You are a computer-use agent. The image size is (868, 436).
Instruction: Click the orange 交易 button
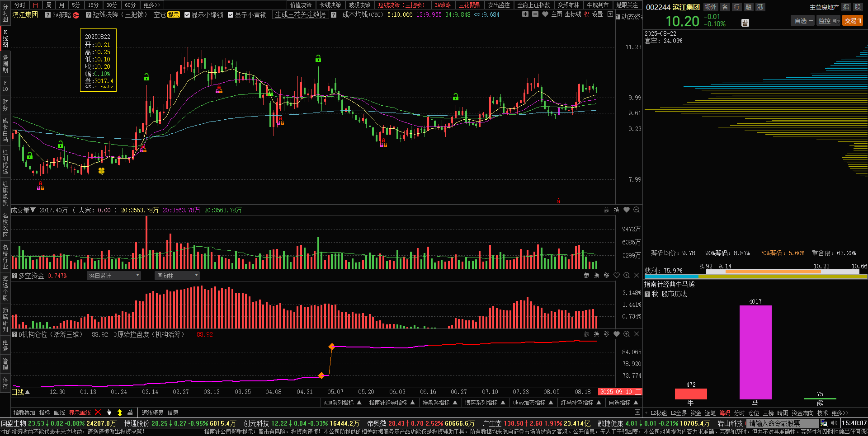853,21
